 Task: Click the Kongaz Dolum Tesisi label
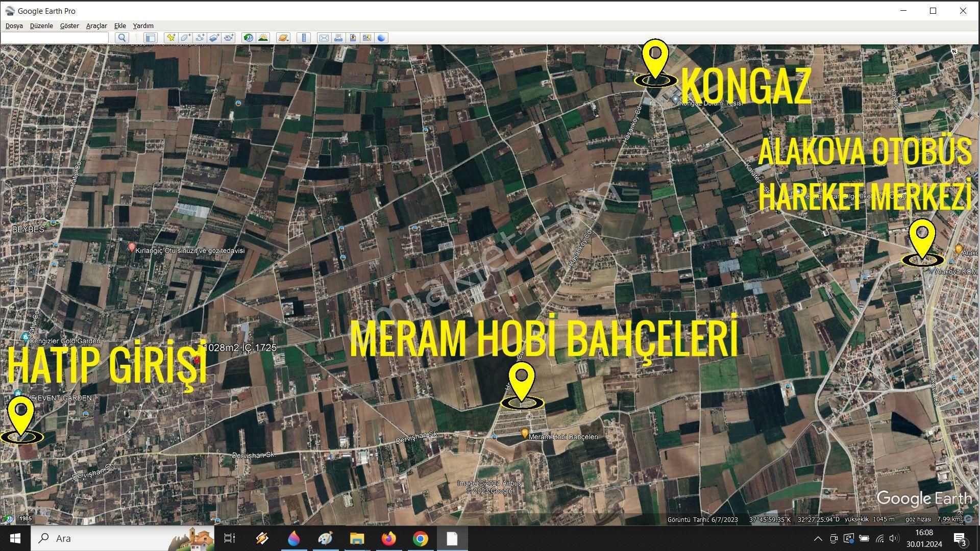click(x=710, y=103)
